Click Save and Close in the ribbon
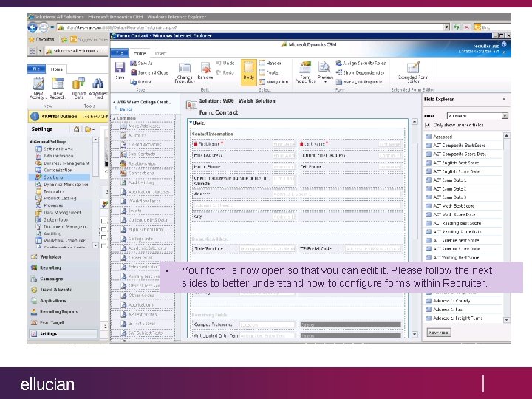This screenshot has width=532, height=399. tap(149, 72)
